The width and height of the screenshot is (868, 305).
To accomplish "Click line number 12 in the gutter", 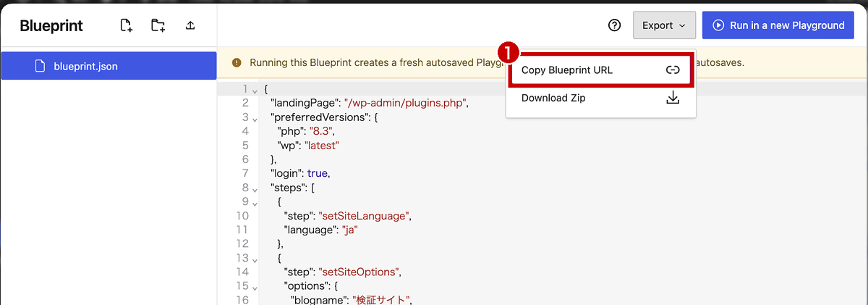I will 242,244.
